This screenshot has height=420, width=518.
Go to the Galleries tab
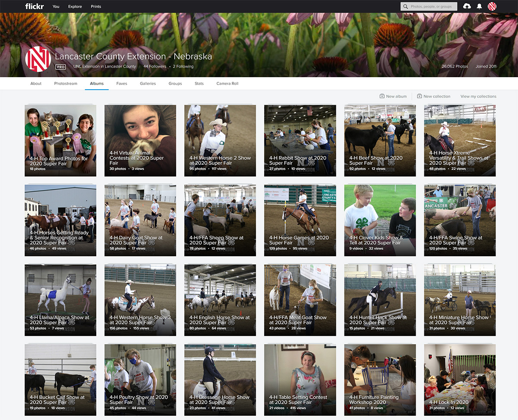click(148, 84)
